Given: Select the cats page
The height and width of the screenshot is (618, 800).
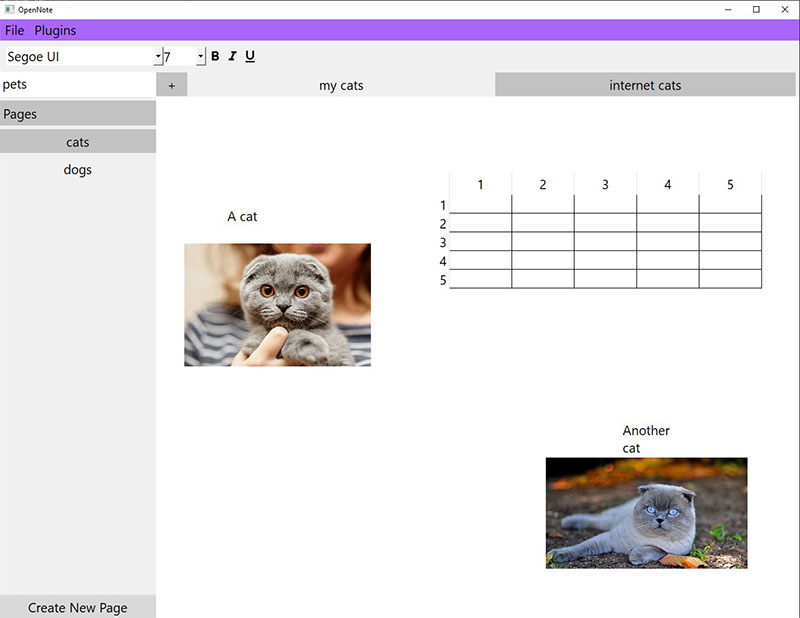Looking at the screenshot, I should coord(78,141).
